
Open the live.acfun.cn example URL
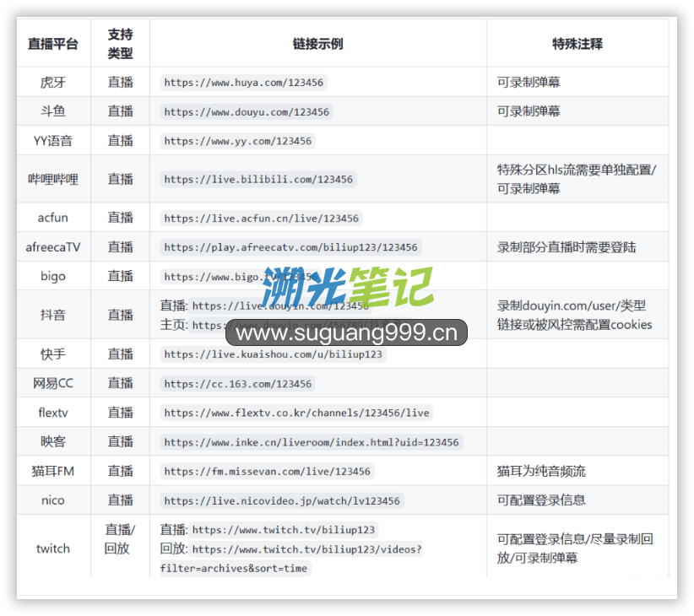click(261, 219)
